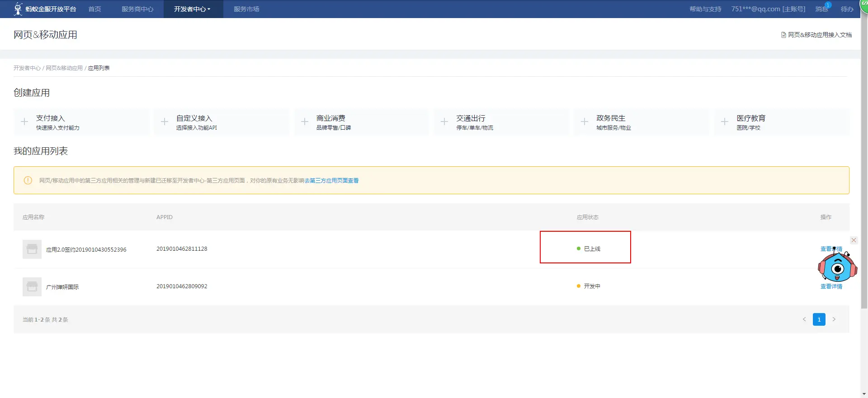Open the 751***@qq.com account menu
868x398 pixels.
(768, 9)
